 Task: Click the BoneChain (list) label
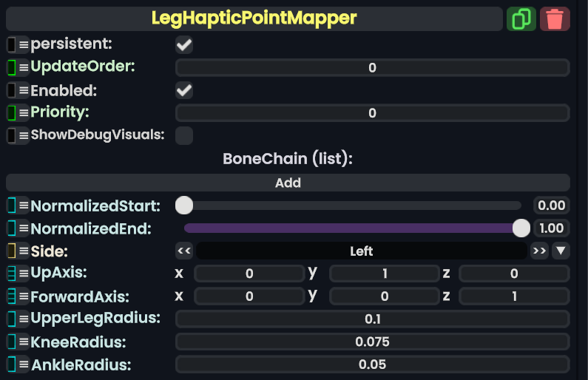click(288, 158)
